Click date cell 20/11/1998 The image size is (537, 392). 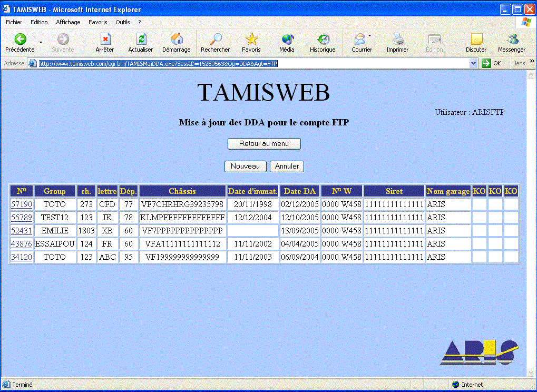point(253,204)
